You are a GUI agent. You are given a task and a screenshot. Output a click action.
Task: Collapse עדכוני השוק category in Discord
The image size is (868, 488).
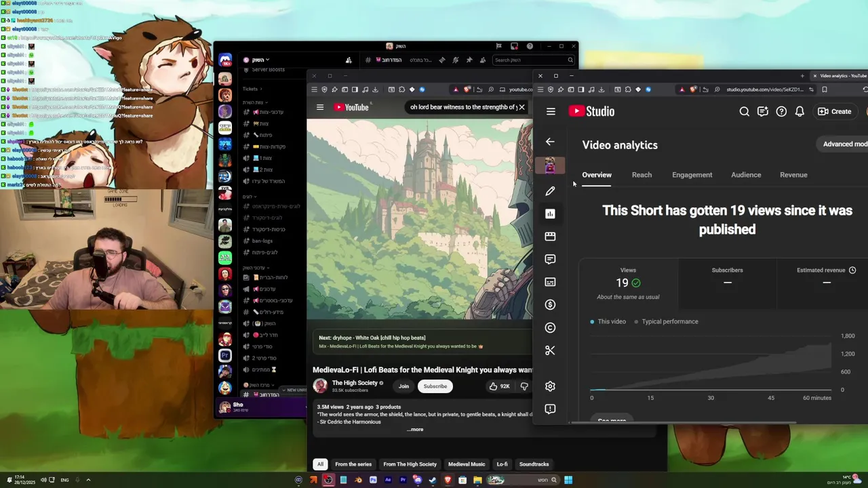tap(255, 268)
